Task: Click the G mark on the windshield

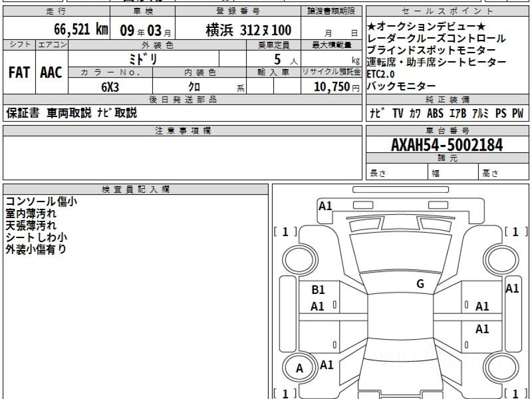Action: 420,284
